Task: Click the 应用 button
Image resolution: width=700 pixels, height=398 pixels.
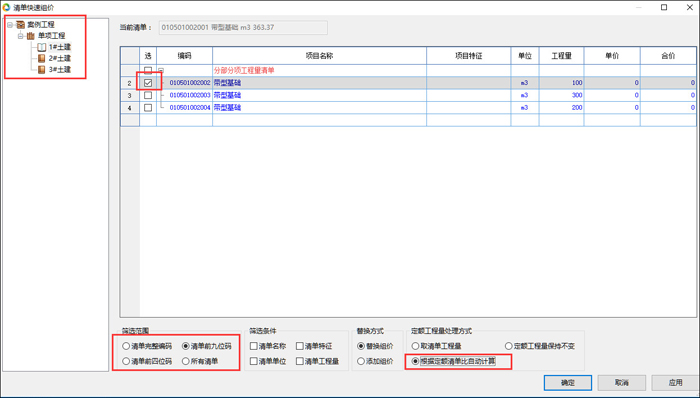Action: point(675,383)
